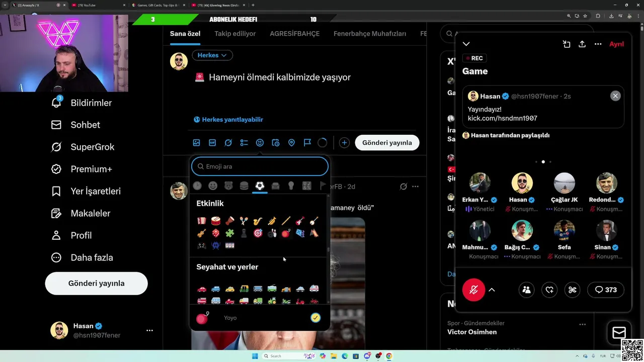Screen dimensions: 644x362
Task: Toggle the emoji picker icon
Action: 260,143
